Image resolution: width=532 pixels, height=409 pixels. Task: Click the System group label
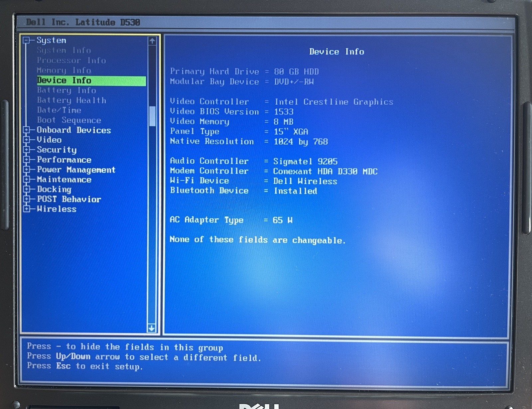tap(51, 41)
